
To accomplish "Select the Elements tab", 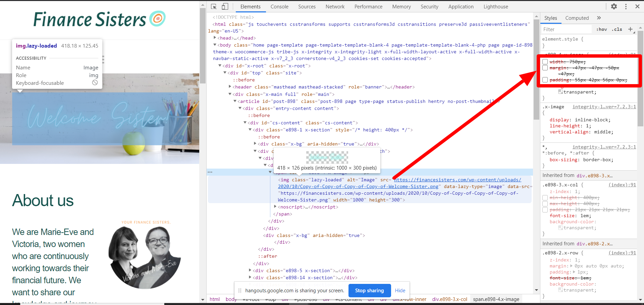I will coord(250,6).
